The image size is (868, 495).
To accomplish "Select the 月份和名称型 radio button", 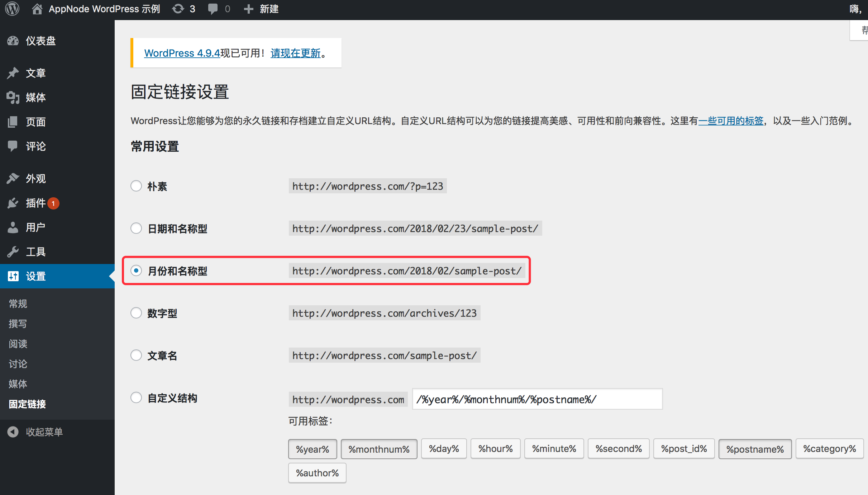I will pyautogui.click(x=136, y=270).
